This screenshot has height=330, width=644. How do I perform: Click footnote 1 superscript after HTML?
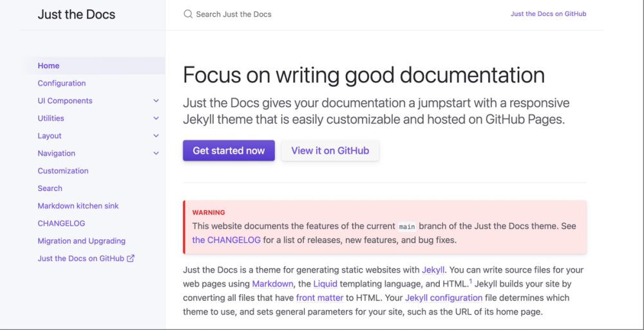click(x=471, y=282)
